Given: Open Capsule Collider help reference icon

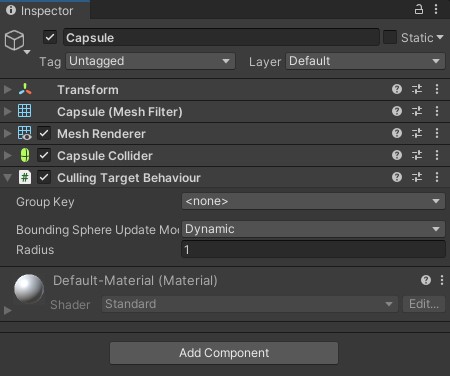Looking at the screenshot, I should tap(397, 155).
